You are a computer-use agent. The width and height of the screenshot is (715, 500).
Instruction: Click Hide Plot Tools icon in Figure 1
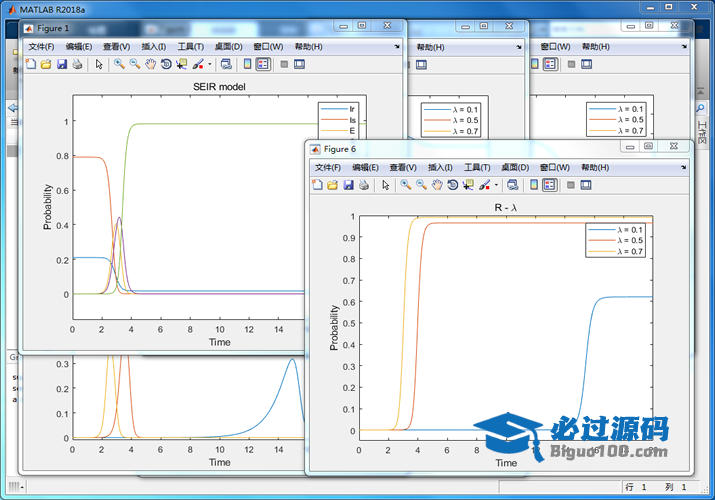click(284, 64)
